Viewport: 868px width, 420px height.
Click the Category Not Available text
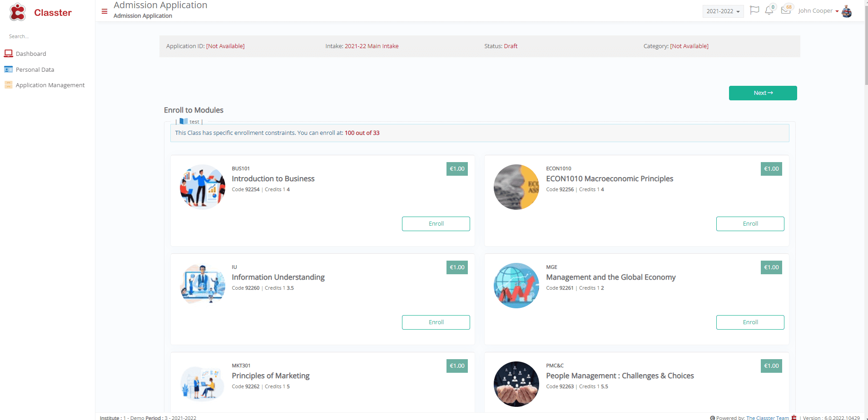tap(676, 46)
